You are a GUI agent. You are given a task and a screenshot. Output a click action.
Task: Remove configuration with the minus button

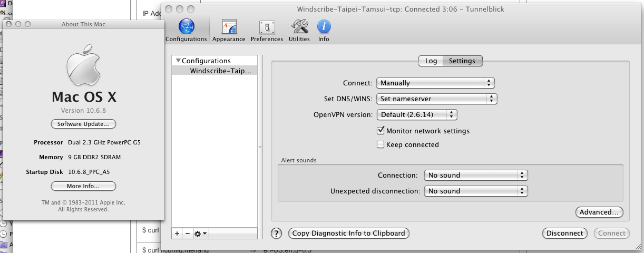pos(188,233)
